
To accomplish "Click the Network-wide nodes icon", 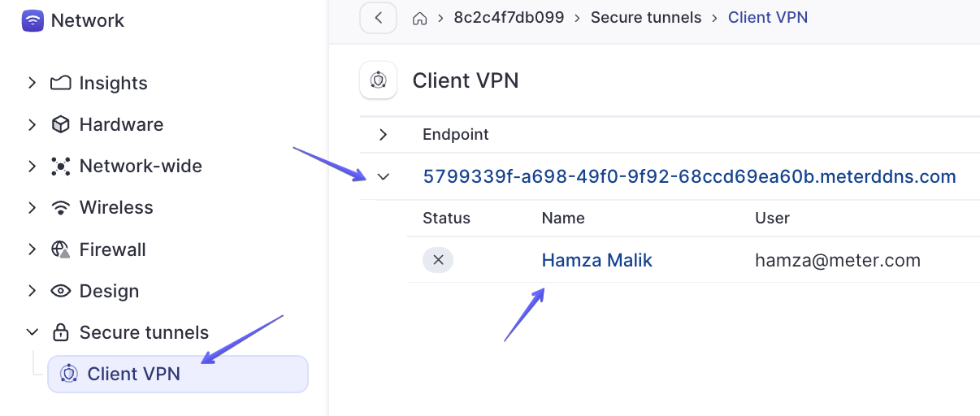I will [60, 167].
